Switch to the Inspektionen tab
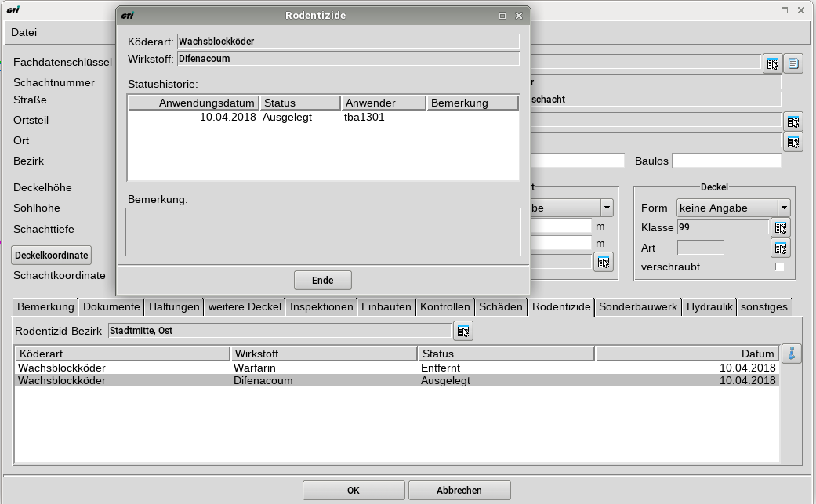Image resolution: width=816 pixels, height=504 pixels. pyautogui.click(x=321, y=306)
